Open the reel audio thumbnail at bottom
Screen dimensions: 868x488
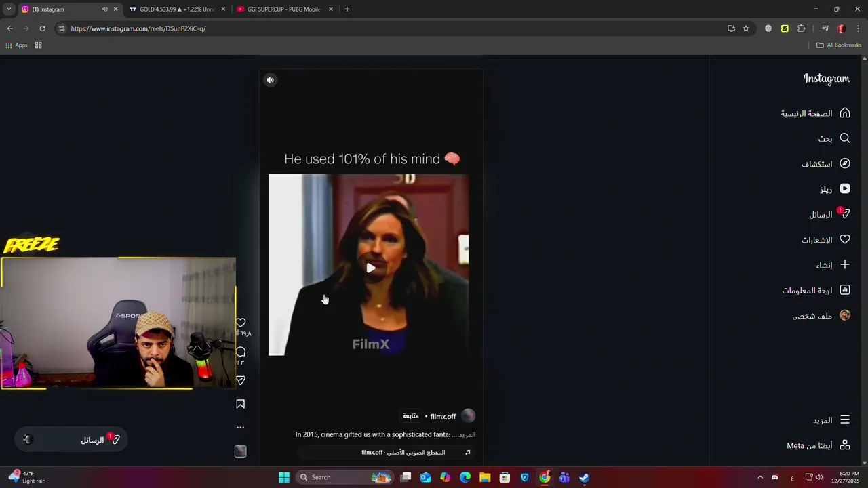point(240,451)
